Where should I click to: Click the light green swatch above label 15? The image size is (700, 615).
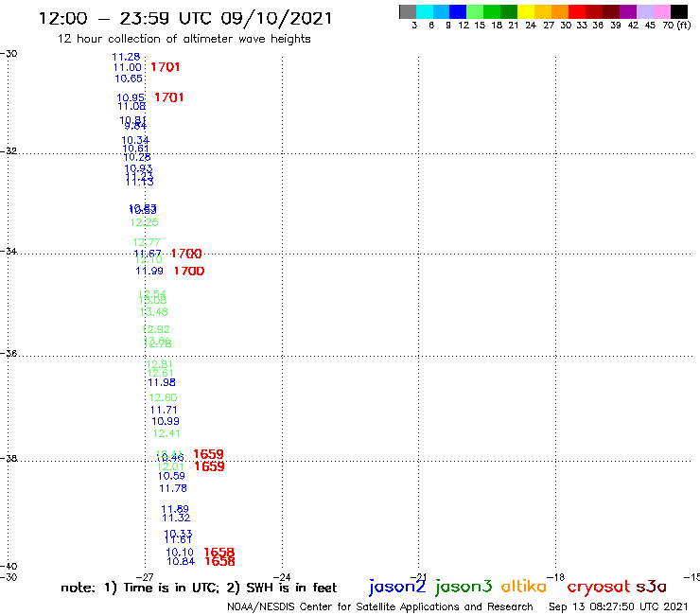pos(475,11)
